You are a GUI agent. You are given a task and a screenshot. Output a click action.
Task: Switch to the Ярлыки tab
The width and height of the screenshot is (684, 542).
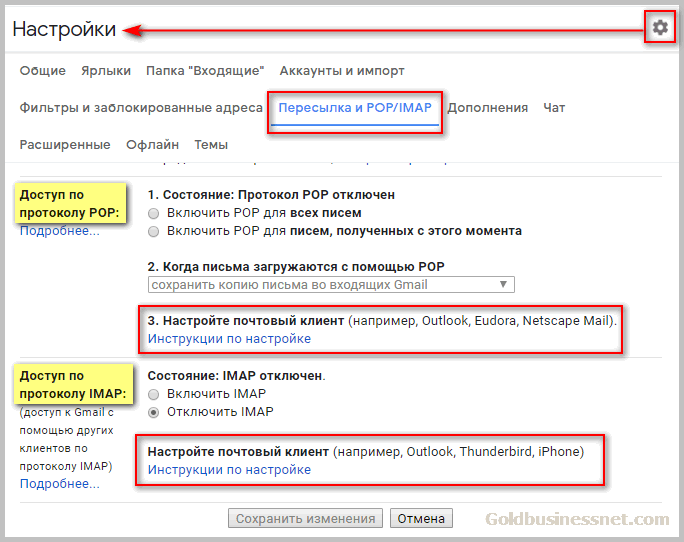[106, 71]
